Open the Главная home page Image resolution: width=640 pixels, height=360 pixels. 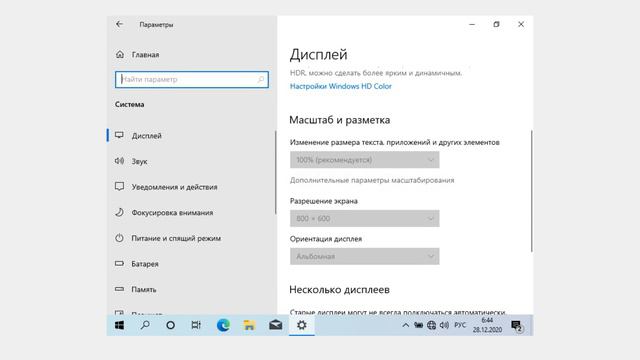coord(137,54)
